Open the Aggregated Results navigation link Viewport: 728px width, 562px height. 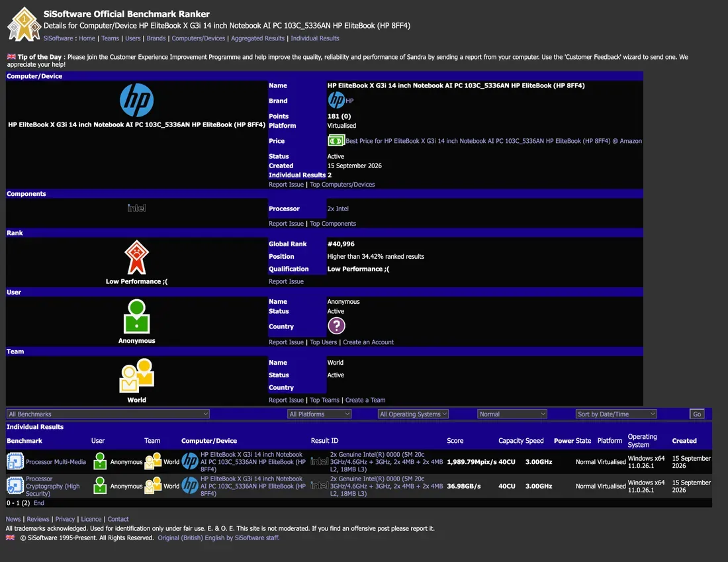point(257,38)
